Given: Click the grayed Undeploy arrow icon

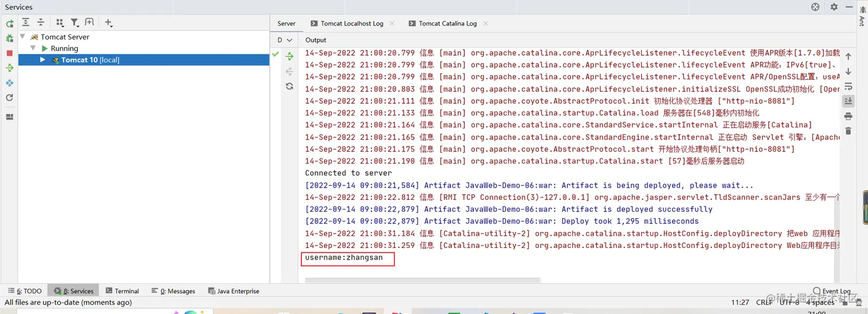Looking at the screenshot, I should [x=289, y=71].
